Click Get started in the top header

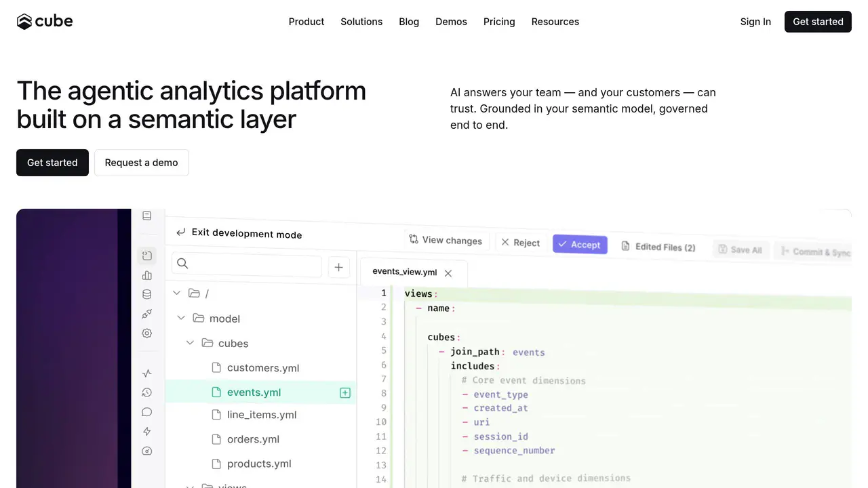(818, 22)
